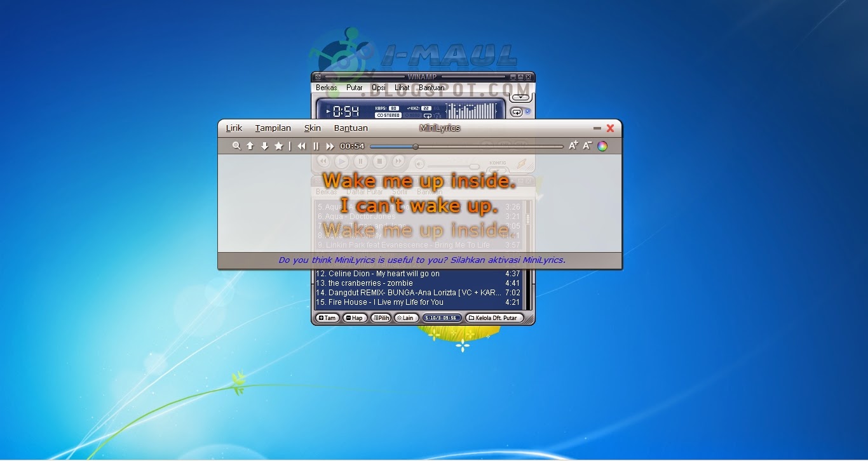Open the Berkas menu in Winamp main window

(327, 88)
